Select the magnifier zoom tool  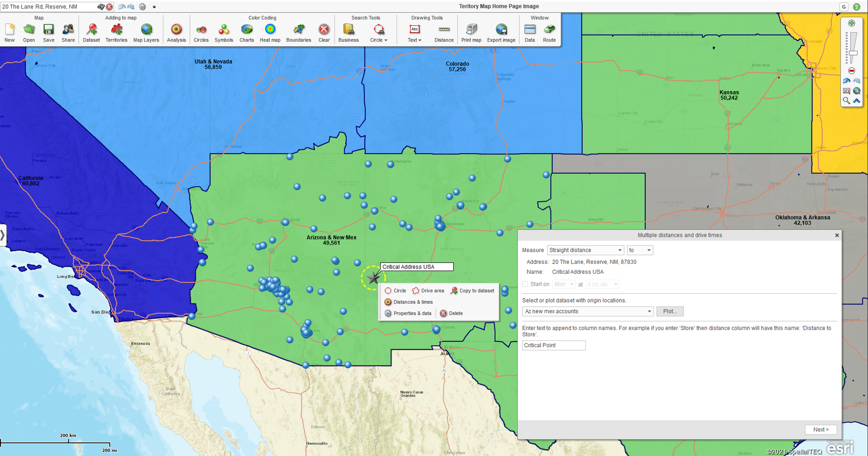click(x=846, y=101)
